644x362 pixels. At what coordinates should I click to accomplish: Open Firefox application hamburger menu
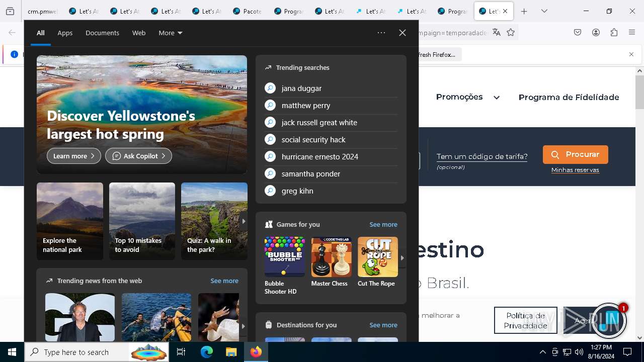[632, 32]
